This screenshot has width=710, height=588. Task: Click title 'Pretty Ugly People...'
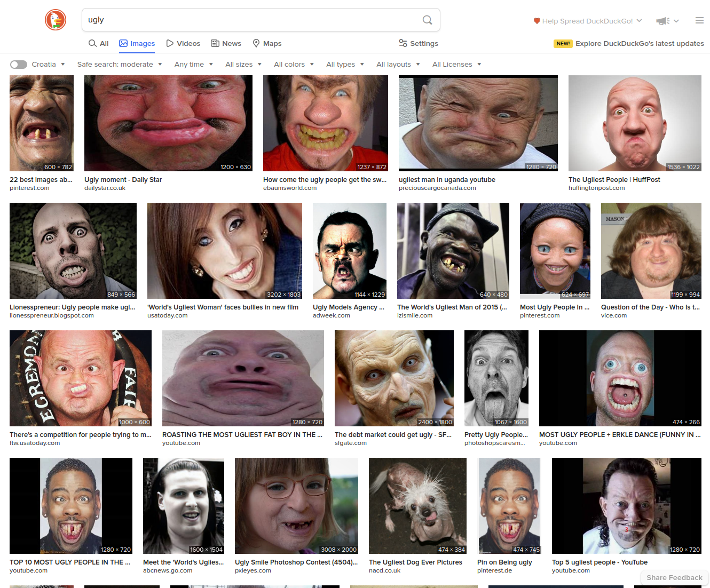coord(496,435)
